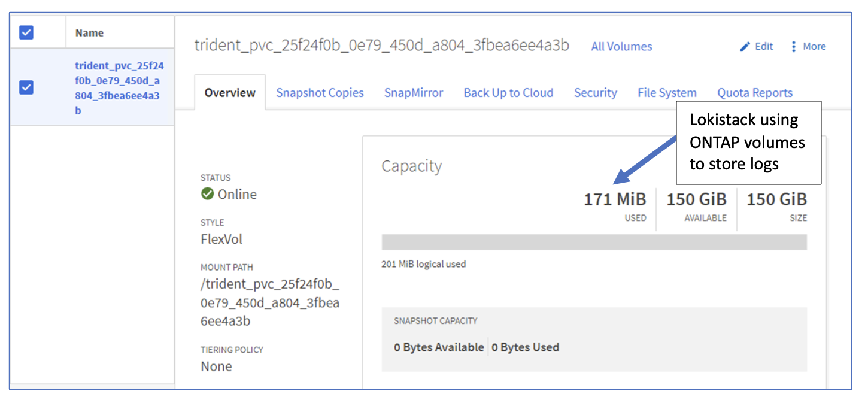Click the Edit button label

coord(764,47)
